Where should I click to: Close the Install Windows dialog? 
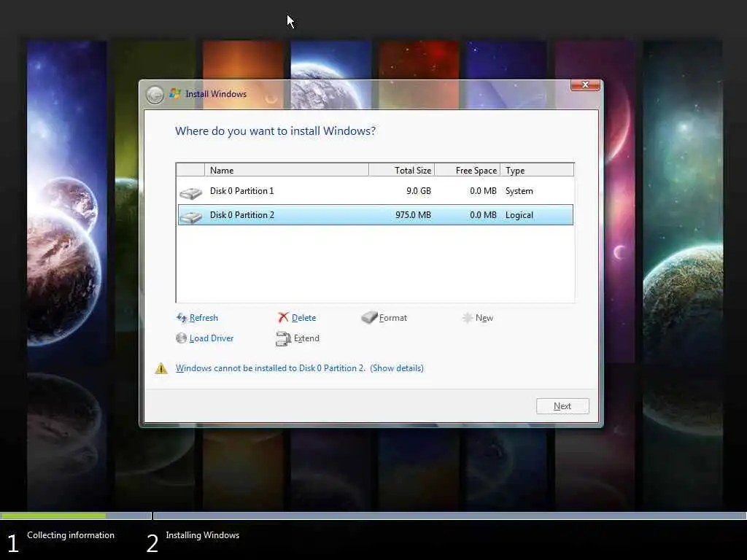[x=585, y=85]
